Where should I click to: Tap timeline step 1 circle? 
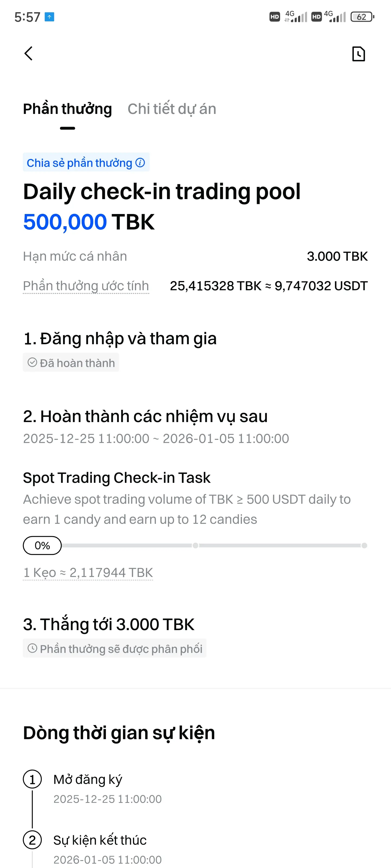coord(32,779)
